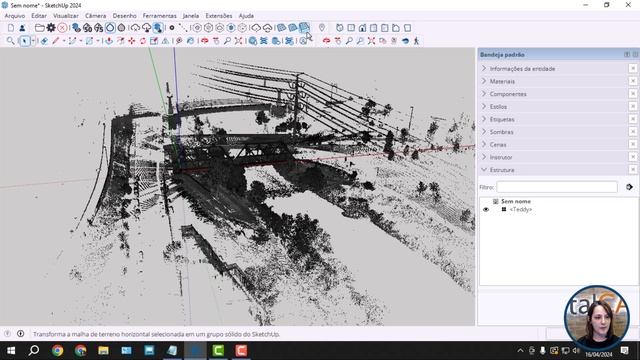Activate the Select arrow tool
This screenshot has width=640, height=360.
(x=24, y=41)
